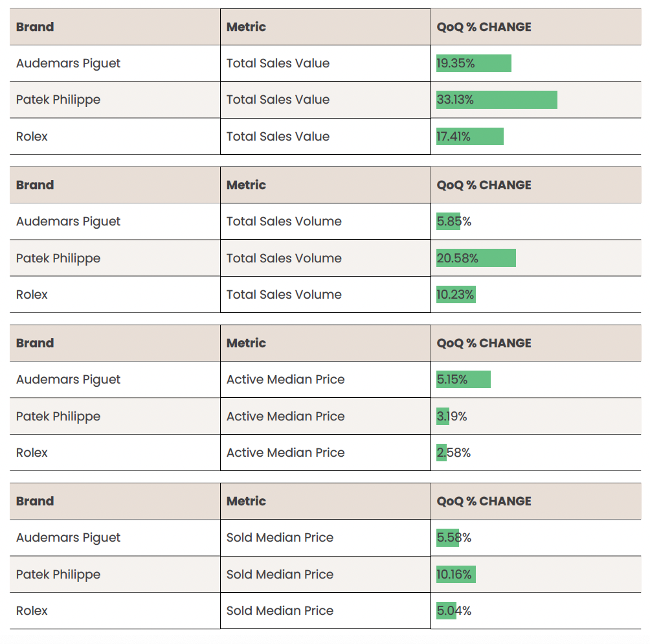Viewport: 650px width, 644px height.
Task: Select the 5.04% Rolex sold price value
Action: point(454,611)
